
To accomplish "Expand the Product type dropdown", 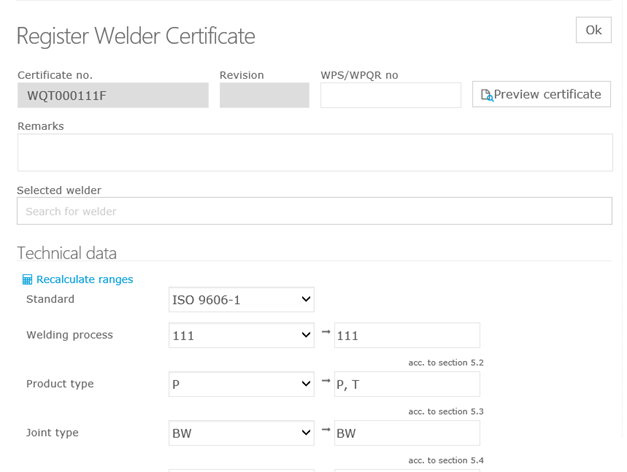I will coord(241,384).
